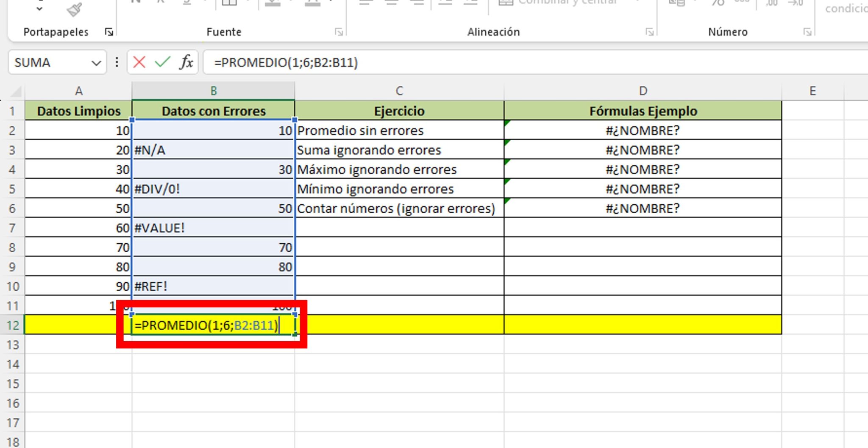Expand the Fuente dialog launcher
868x448 pixels.
pos(339,31)
